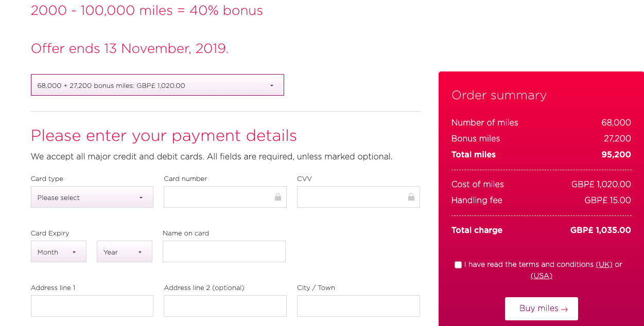Click the Address line 1 field
Viewport: 644px width, 326px height.
tap(92, 306)
